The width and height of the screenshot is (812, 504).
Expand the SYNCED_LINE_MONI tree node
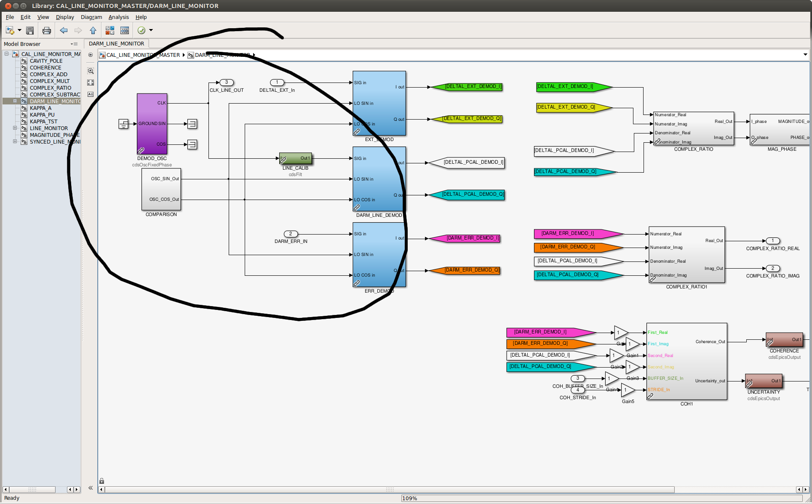15,141
